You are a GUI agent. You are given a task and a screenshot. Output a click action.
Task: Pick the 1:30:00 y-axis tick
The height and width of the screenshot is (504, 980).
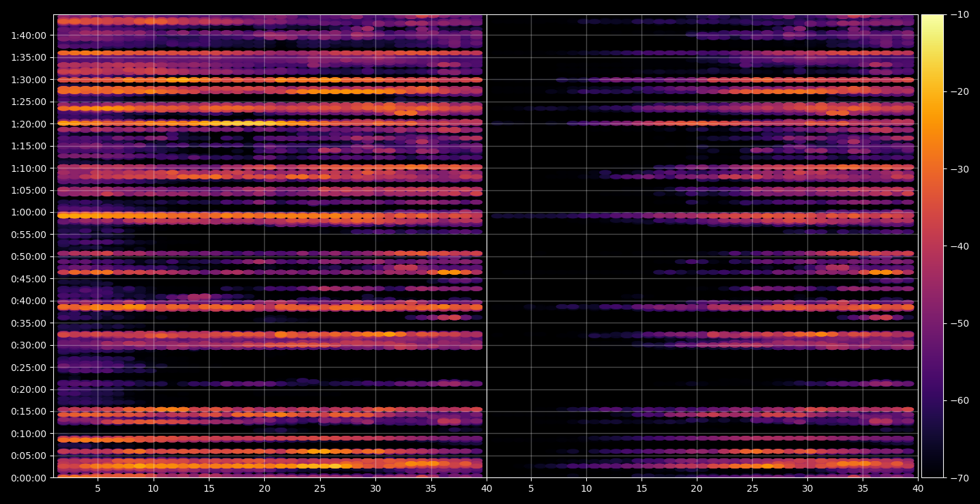(x=28, y=79)
